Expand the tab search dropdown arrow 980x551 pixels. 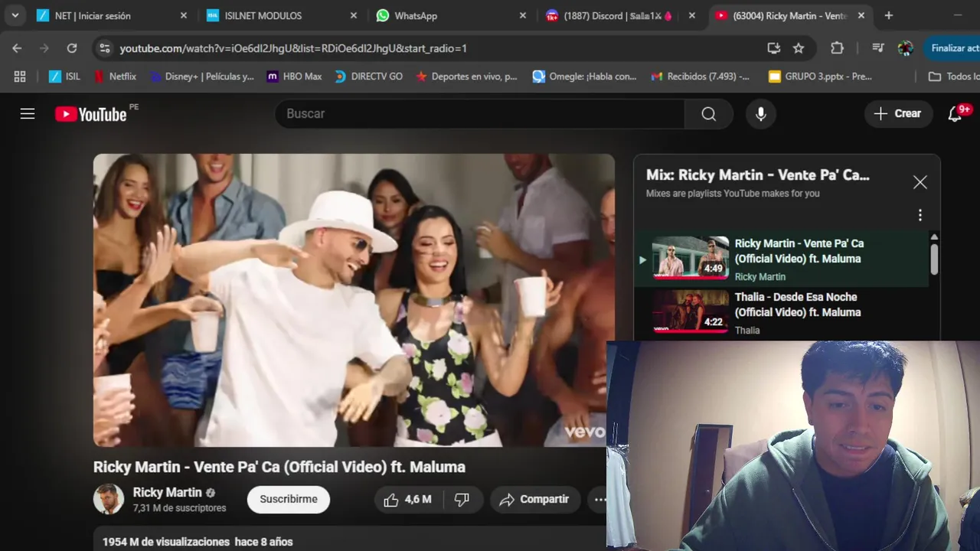point(15,15)
